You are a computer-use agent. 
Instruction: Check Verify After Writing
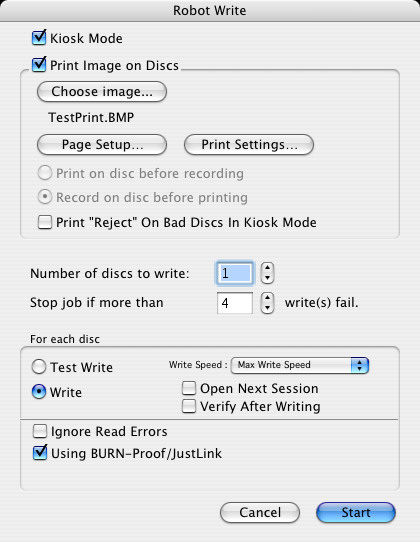[189, 406]
